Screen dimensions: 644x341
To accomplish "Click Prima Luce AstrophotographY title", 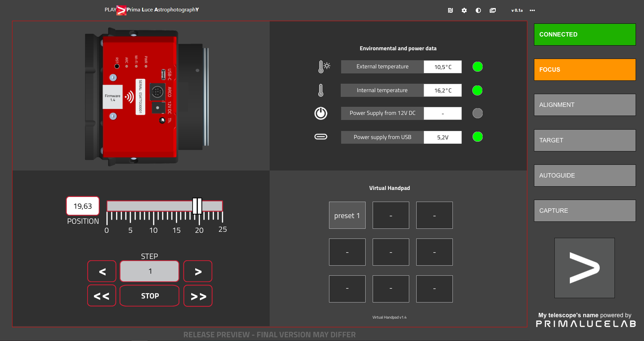I will pyautogui.click(x=163, y=10).
